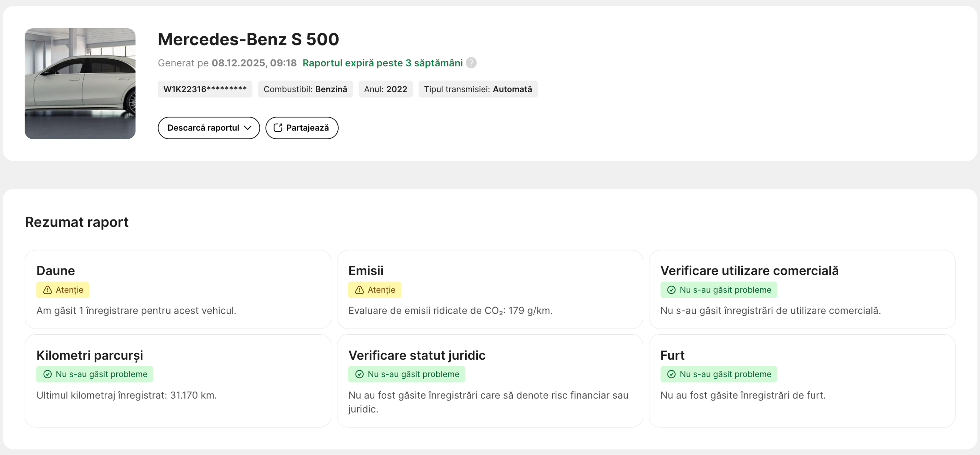Click checkmark icon under Kilometri parcurși
This screenshot has width=980, height=455.
coord(47,374)
